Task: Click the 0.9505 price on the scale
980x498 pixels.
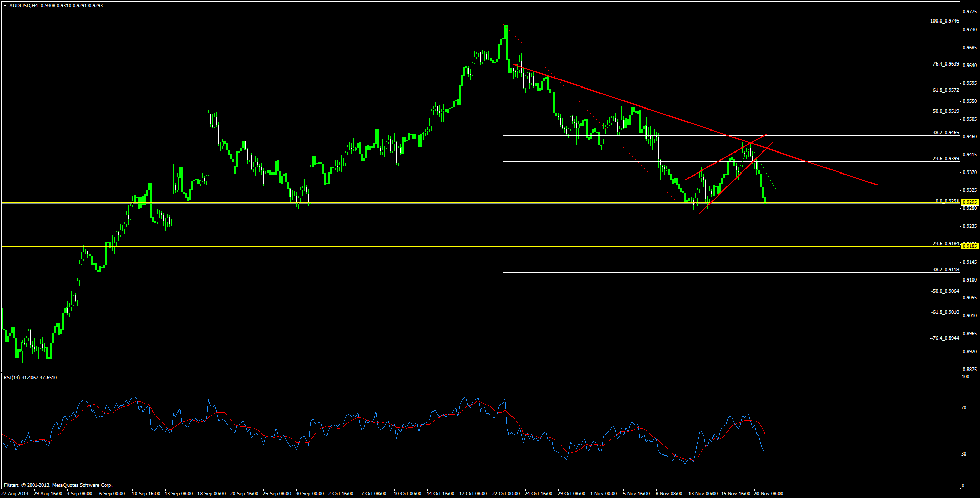Action: [x=970, y=119]
